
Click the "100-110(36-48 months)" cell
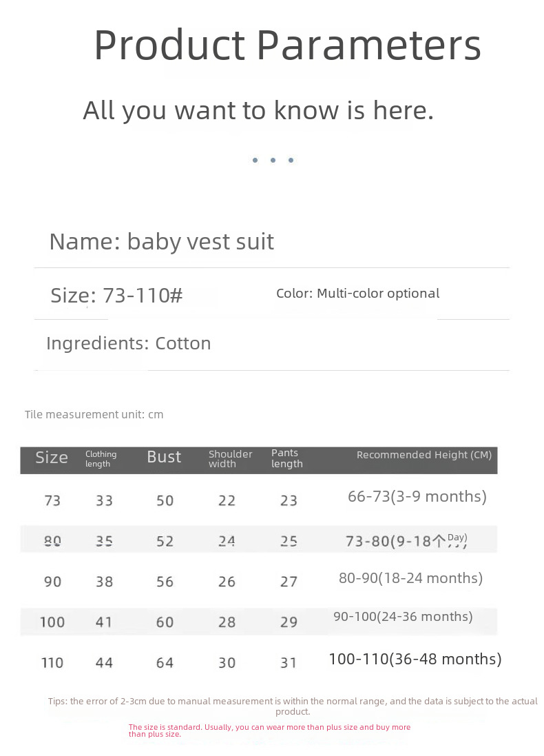click(415, 659)
